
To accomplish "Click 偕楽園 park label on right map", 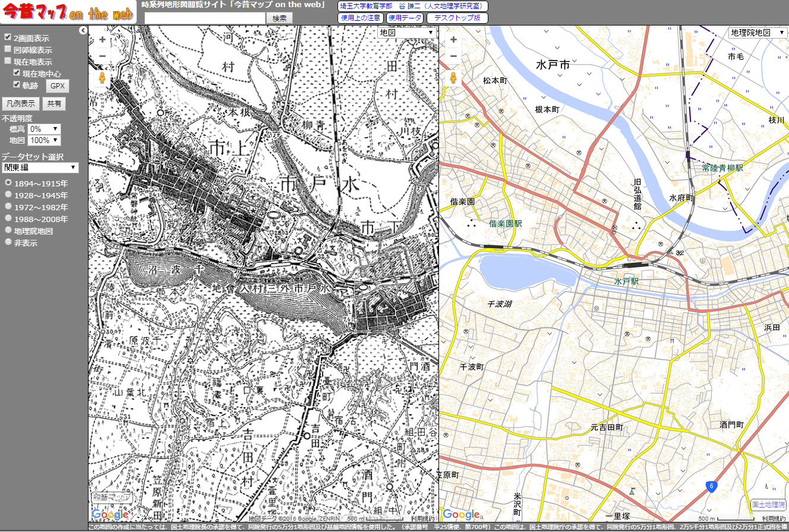I will point(462,202).
